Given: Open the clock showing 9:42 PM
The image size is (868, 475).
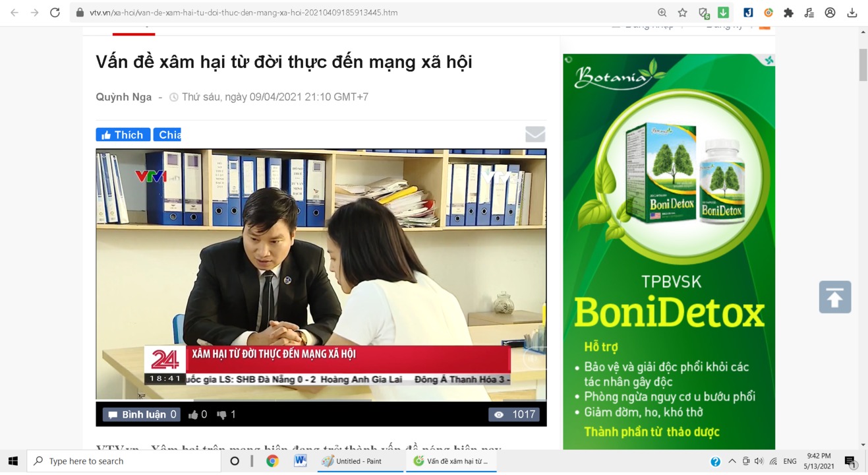Looking at the screenshot, I should click(819, 461).
